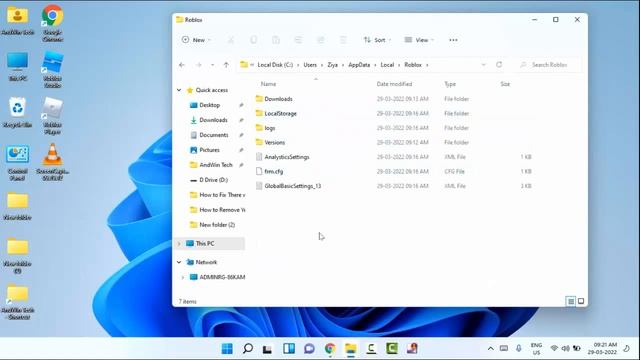Viewport: 640px width, 360px height.
Task: Open Widgets from the taskbar
Action: pyautogui.click(x=289, y=349)
